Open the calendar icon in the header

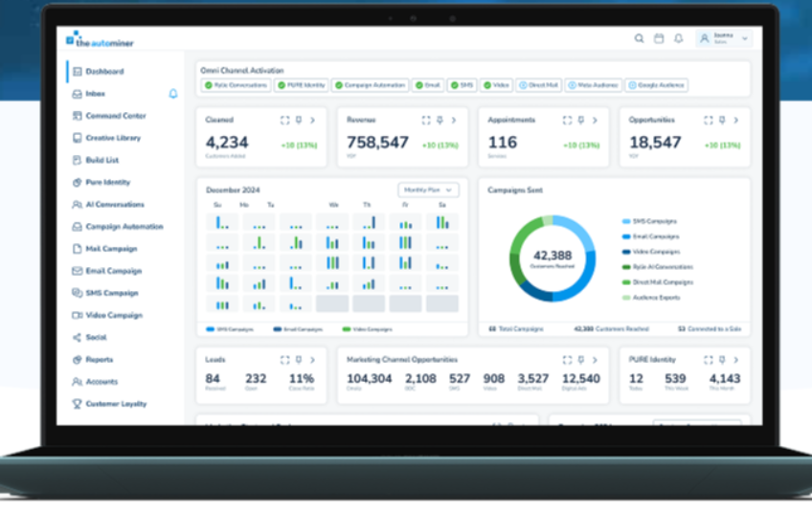point(658,38)
